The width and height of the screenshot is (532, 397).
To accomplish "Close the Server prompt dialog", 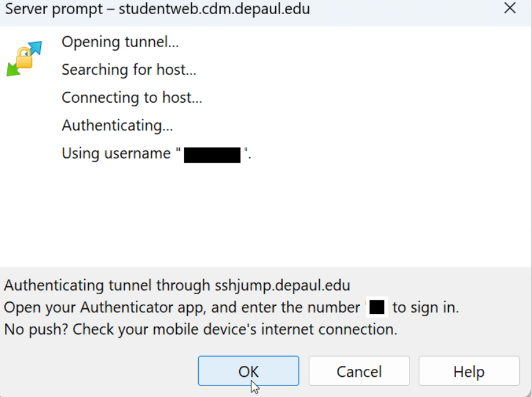I will [x=509, y=9].
